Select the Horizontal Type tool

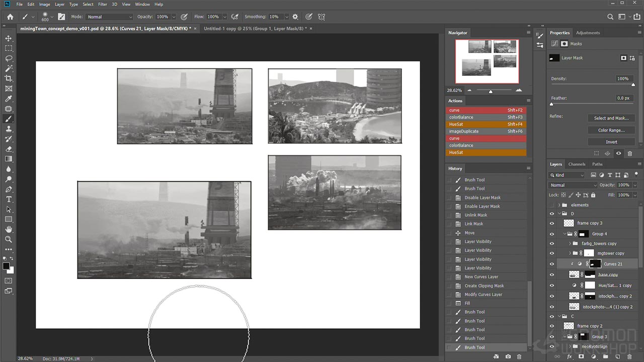tap(9, 199)
